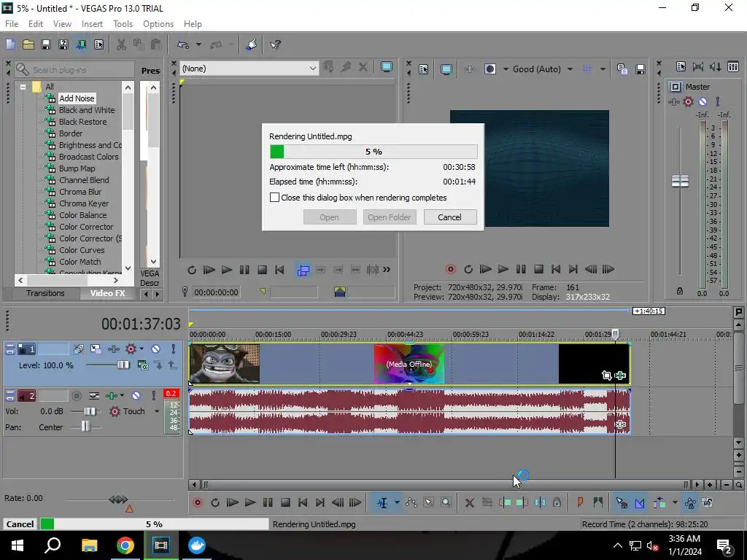Expand more trimmer buttons chevron
This screenshot has width=747, height=560.
387,270
